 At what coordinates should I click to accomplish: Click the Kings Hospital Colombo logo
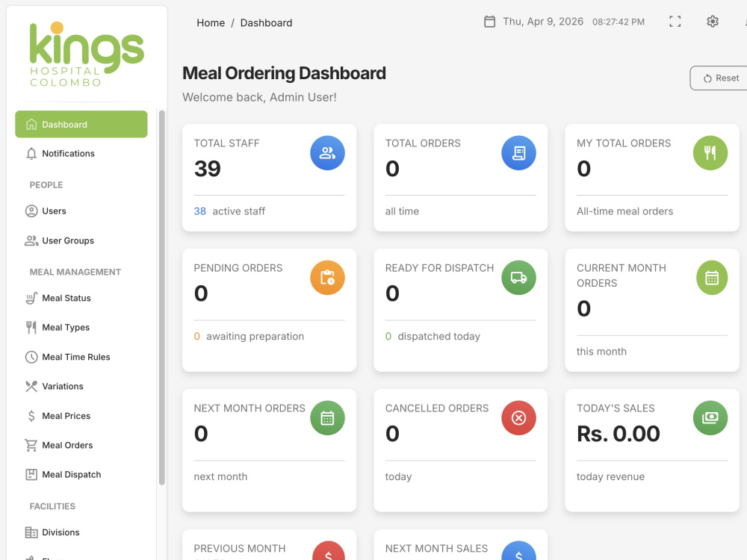(87, 55)
